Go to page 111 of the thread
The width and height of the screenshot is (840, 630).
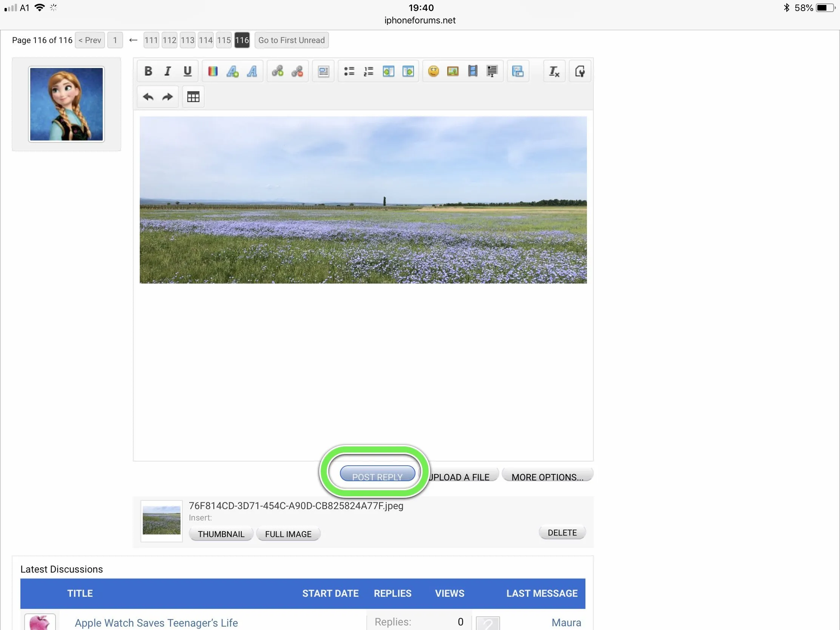[x=151, y=40]
